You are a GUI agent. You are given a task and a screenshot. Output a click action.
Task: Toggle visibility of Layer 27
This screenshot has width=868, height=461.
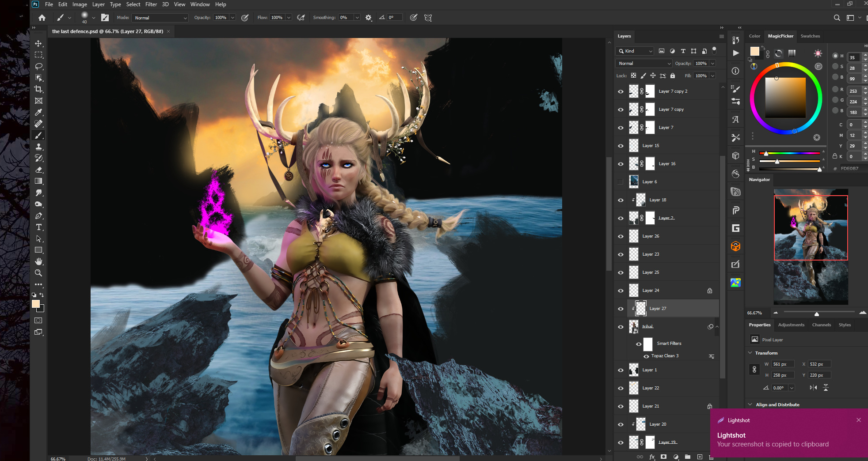[x=621, y=309]
